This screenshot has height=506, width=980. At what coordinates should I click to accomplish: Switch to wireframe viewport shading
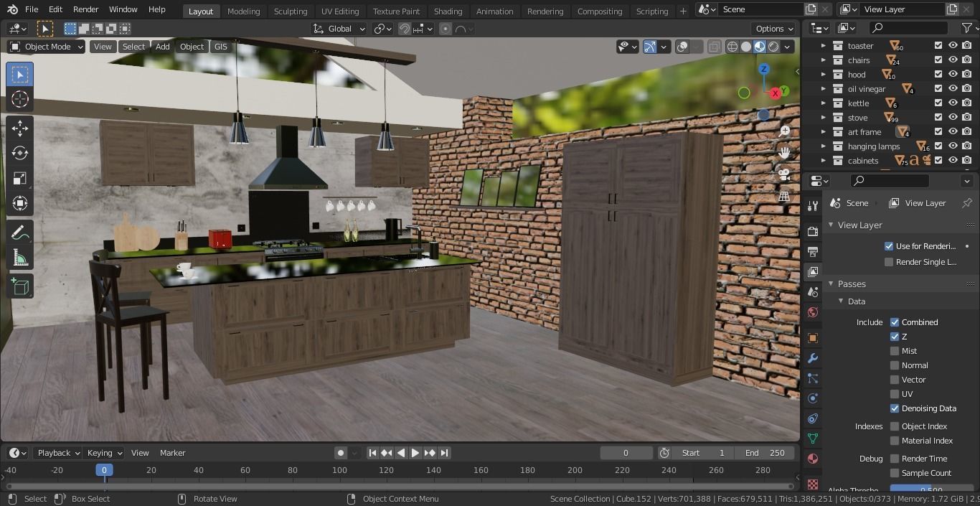pos(732,47)
